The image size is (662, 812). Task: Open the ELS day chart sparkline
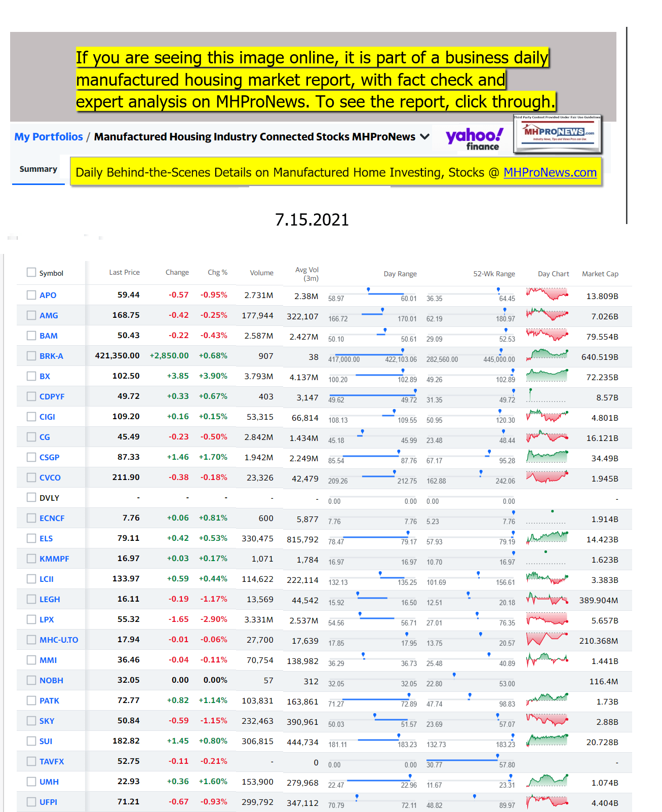(547, 538)
